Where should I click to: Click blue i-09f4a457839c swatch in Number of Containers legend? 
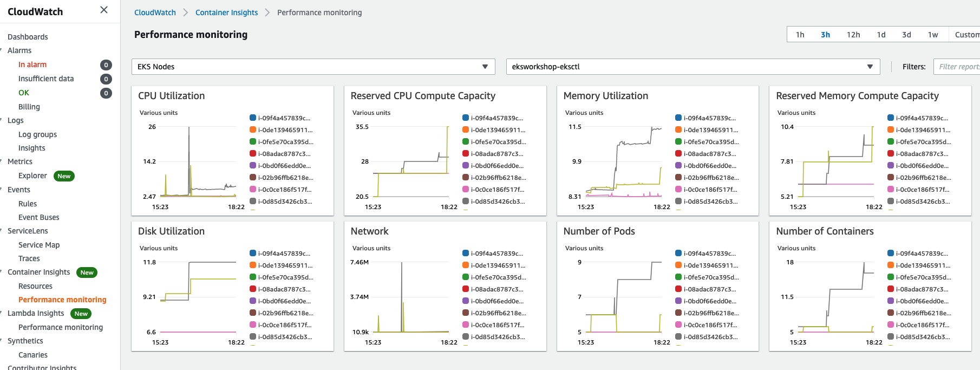(891, 253)
